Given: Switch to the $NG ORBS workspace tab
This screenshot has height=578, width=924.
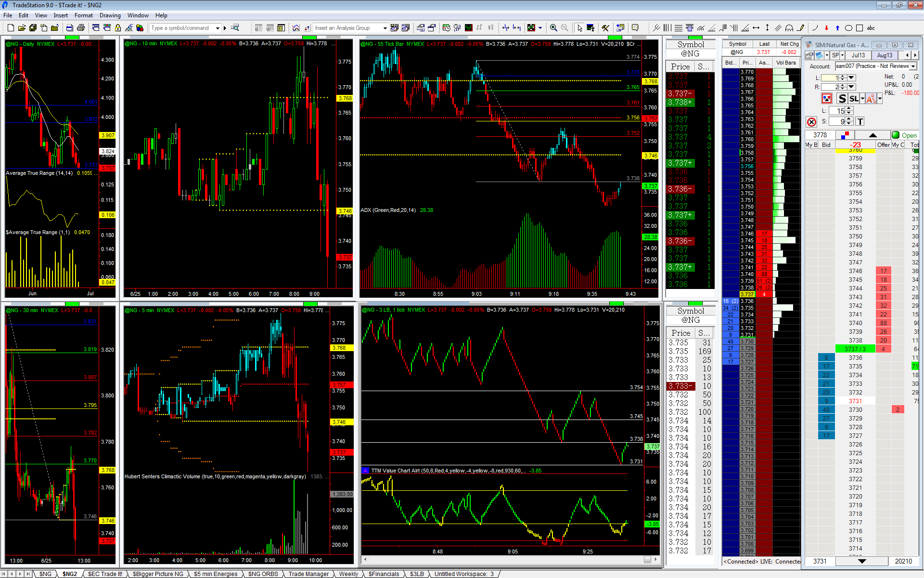Looking at the screenshot, I should coord(263,574).
